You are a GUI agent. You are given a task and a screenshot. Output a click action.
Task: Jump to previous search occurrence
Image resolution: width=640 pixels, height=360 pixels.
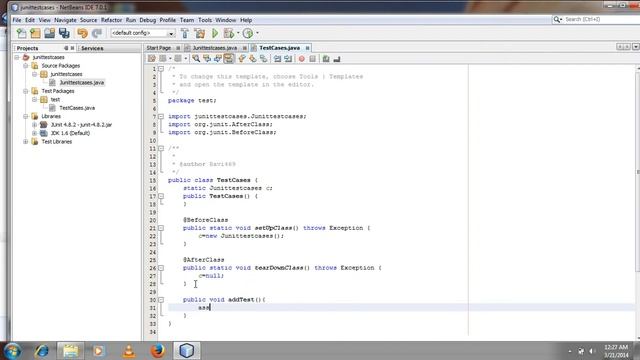207,59
